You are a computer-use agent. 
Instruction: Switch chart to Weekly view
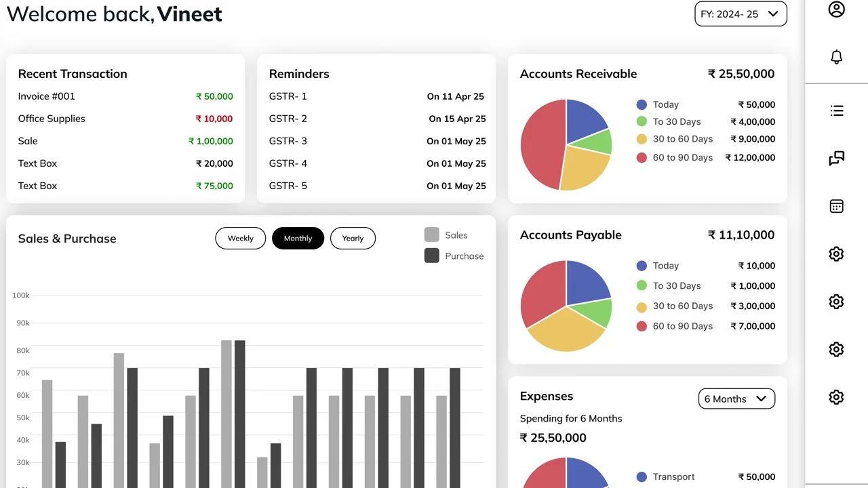tap(240, 239)
